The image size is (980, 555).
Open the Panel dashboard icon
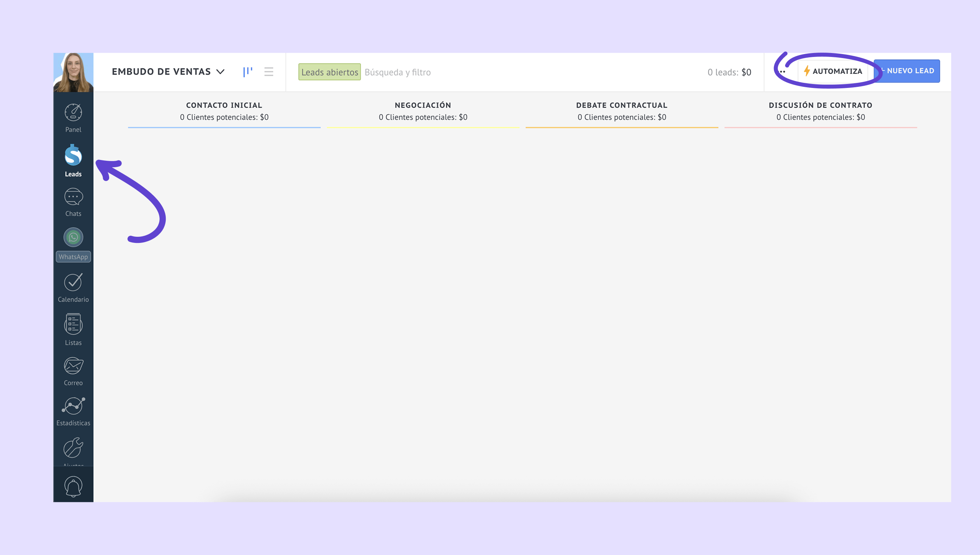pos(73,113)
